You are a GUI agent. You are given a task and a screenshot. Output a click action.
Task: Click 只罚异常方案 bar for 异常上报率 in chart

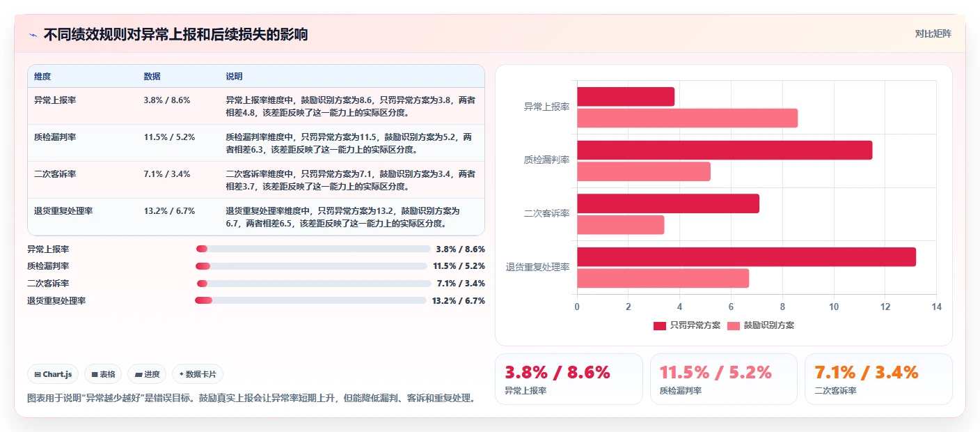pos(626,97)
